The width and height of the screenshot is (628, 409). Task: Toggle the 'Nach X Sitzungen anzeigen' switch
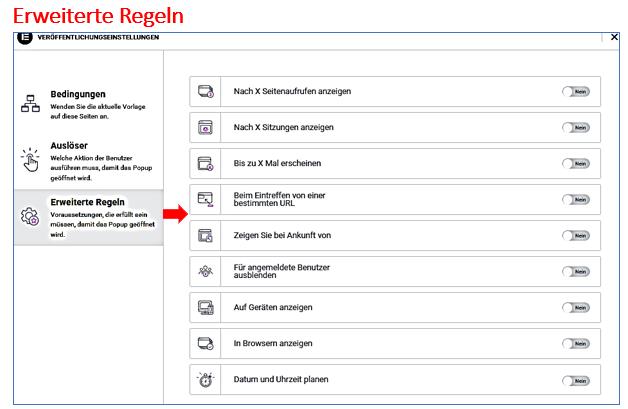click(576, 128)
